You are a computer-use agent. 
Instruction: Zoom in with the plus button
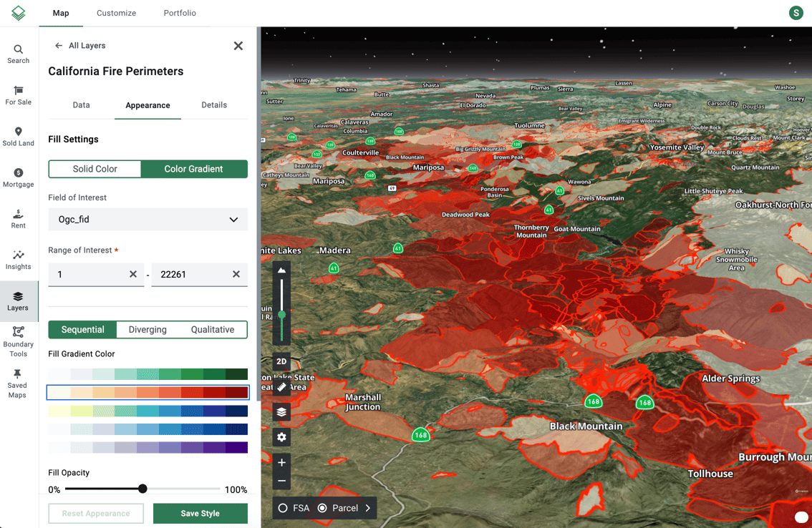[x=281, y=463]
